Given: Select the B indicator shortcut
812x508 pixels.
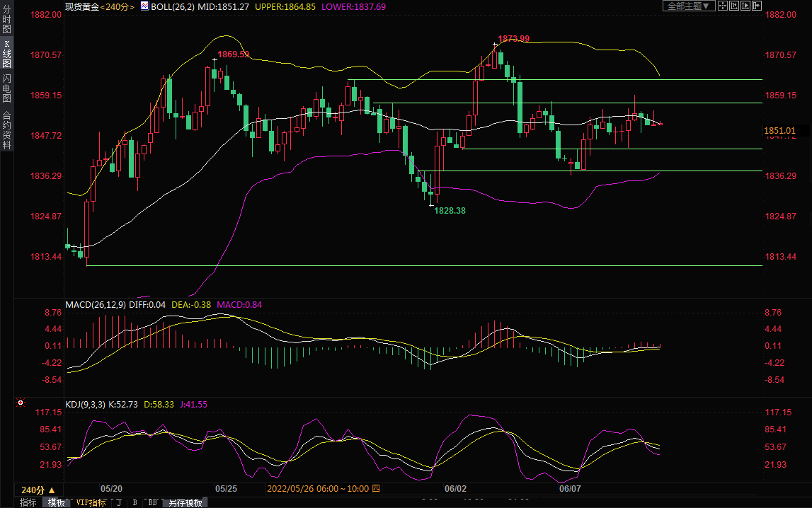Looking at the screenshot, I should [135, 502].
